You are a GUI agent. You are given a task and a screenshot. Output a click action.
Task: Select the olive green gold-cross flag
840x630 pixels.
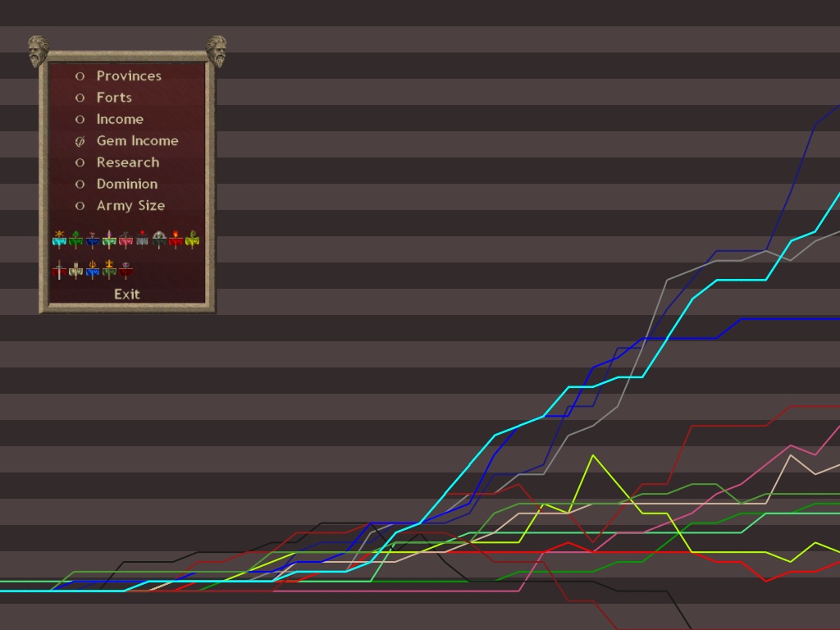pyautogui.click(x=109, y=269)
